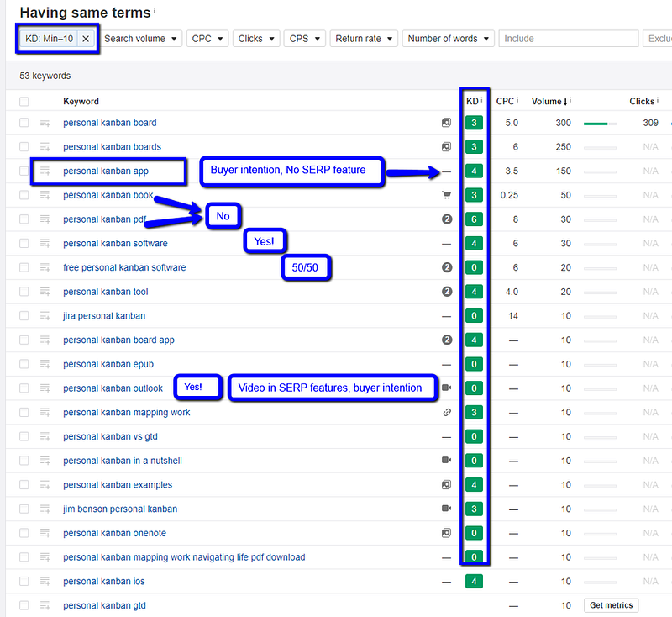Sort table by KD column header
This screenshot has width=672, height=617.
pos(472,101)
